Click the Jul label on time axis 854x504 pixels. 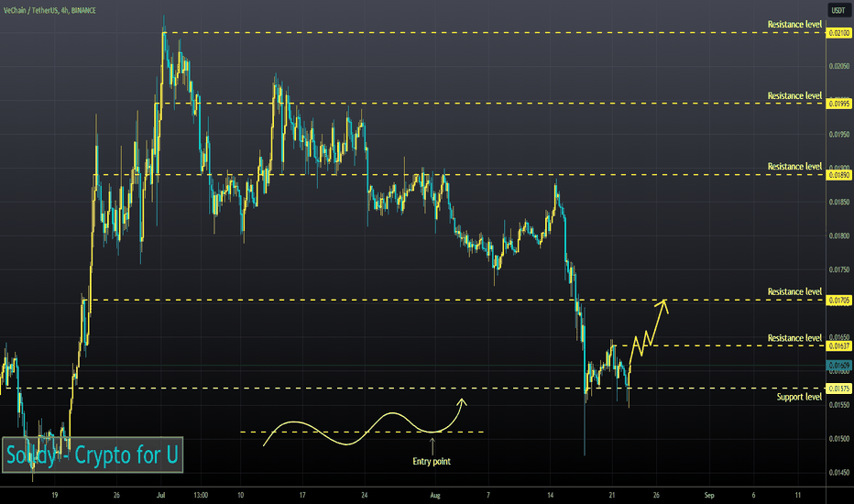point(160,495)
